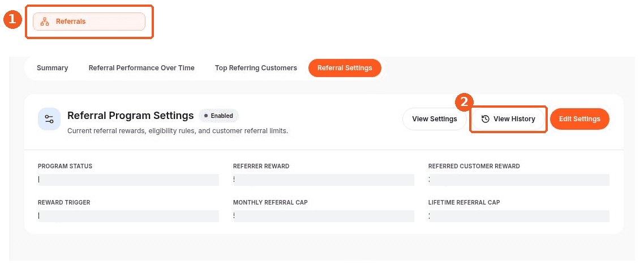The image size is (644, 272).
Task: Click the REFERRER REWARD label
Action: pos(261,166)
